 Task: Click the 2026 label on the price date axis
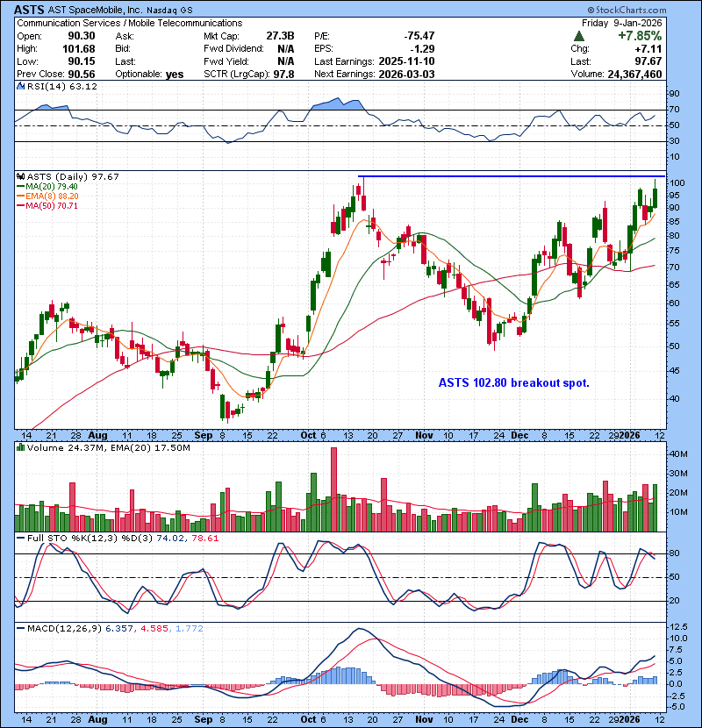click(629, 436)
